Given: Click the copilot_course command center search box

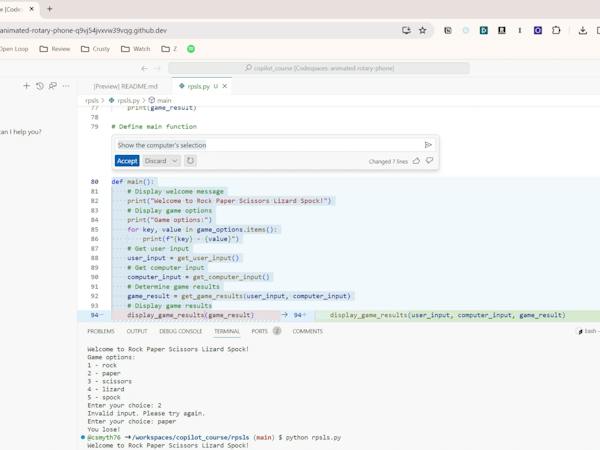Looking at the screenshot, I should (319, 68).
